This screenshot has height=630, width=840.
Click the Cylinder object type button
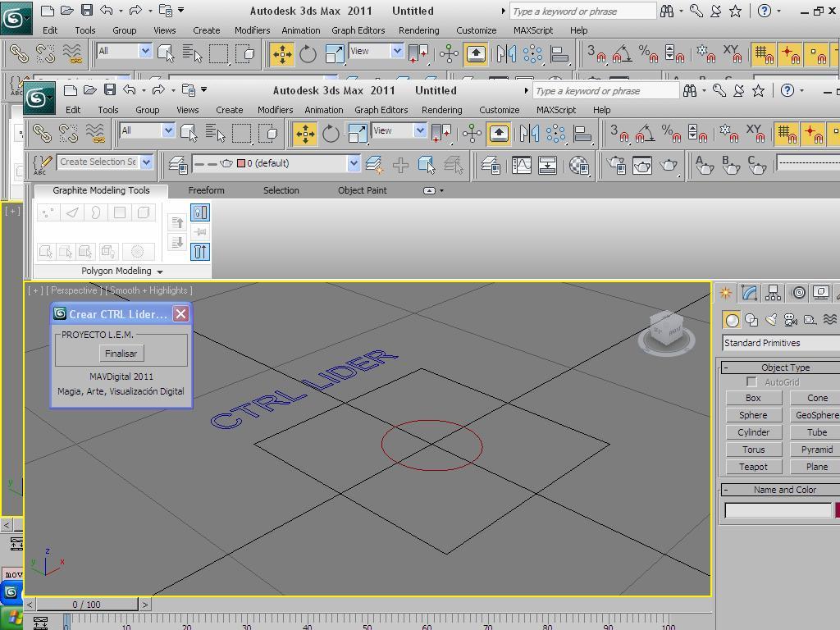pyautogui.click(x=753, y=432)
